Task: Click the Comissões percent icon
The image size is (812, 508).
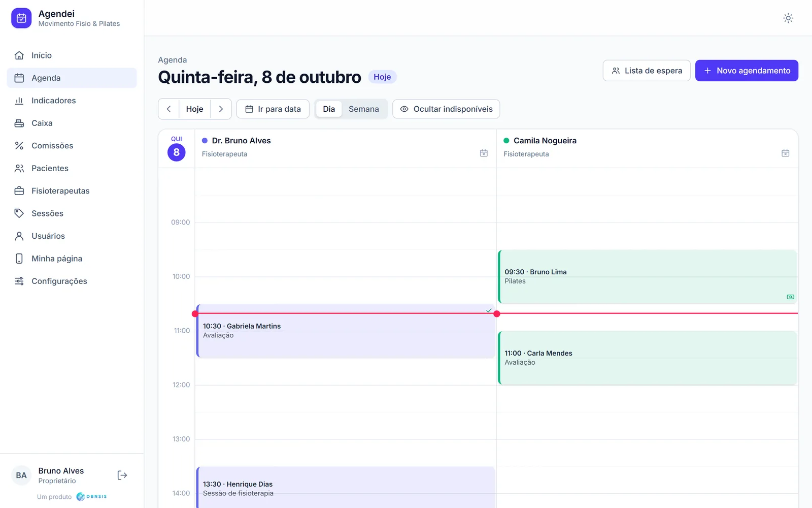Action: [19, 146]
